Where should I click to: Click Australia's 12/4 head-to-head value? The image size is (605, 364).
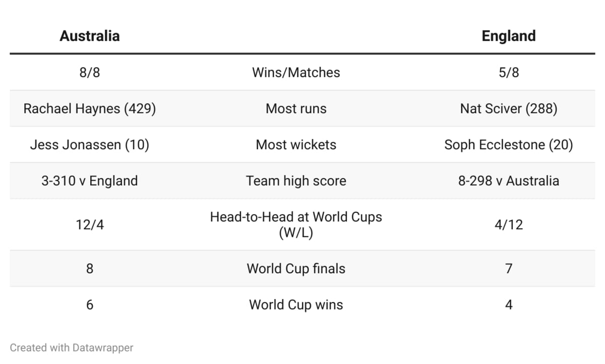point(90,225)
